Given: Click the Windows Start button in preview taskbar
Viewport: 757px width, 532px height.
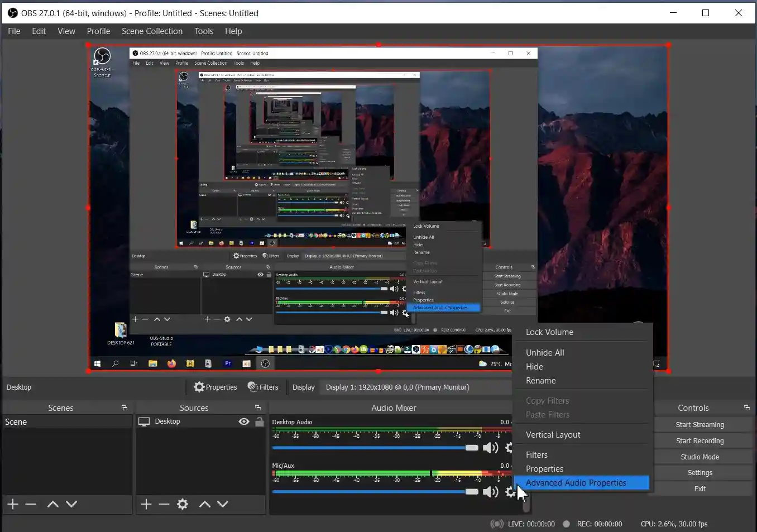Looking at the screenshot, I should 97,363.
